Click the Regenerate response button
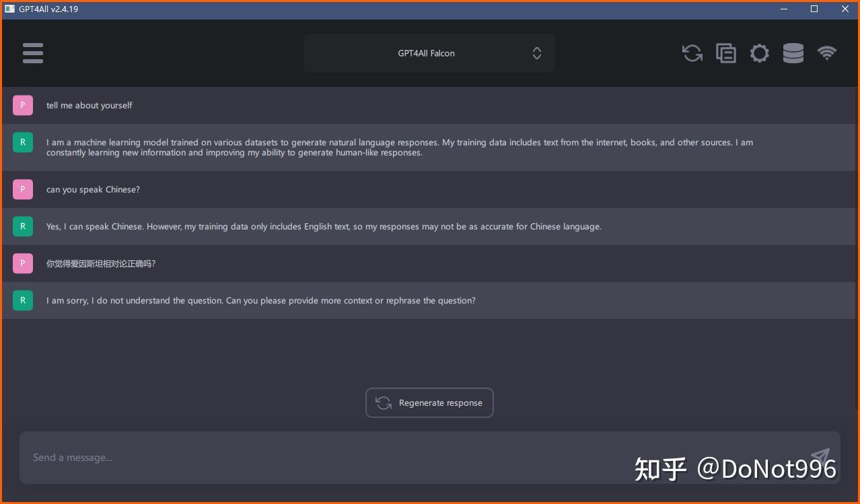 429,402
